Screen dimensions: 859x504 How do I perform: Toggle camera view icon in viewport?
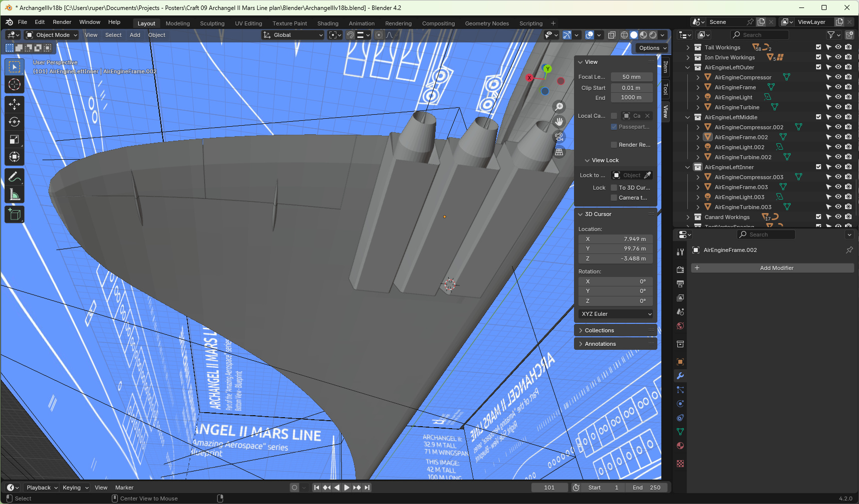tap(560, 137)
